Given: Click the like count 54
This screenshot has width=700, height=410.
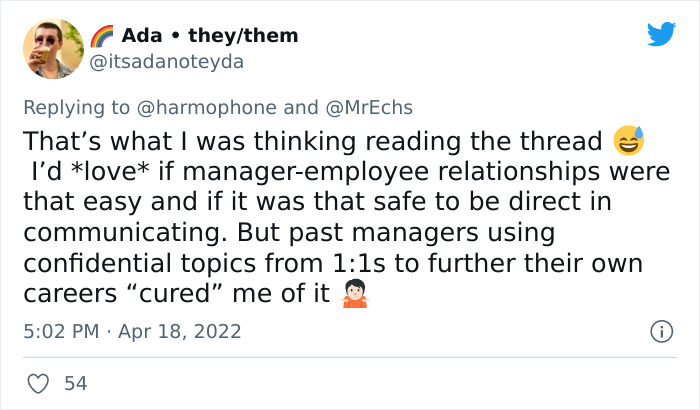Looking at the screenshot, I should [74, 383].
